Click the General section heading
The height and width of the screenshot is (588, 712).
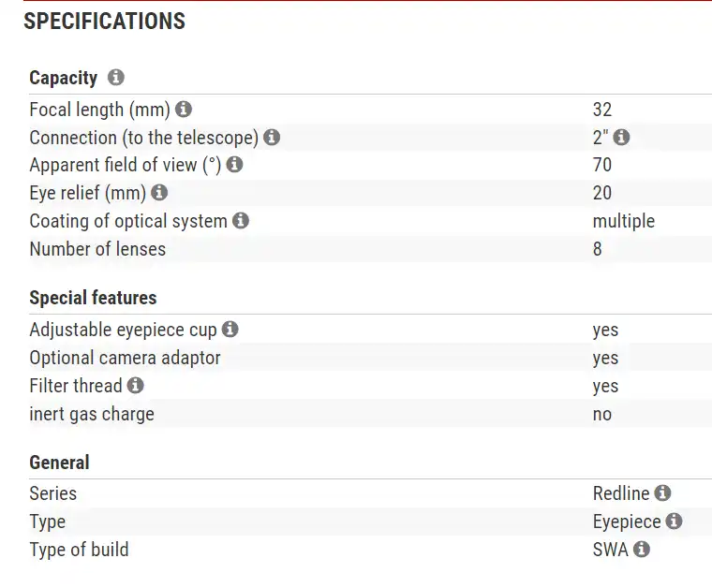coord(59,463)
